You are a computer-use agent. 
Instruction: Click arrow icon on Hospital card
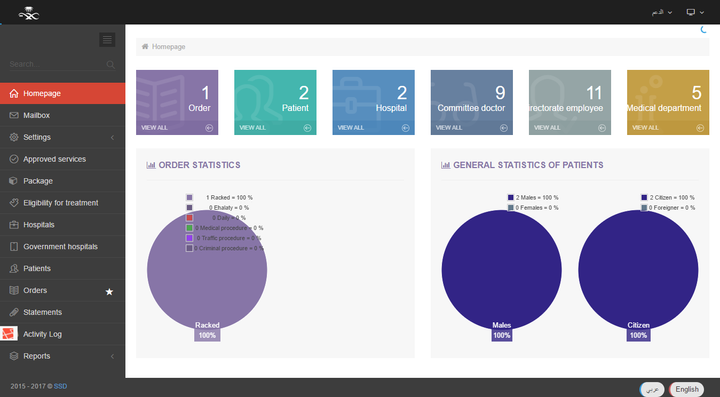pyautogui.click(x=405, y=128)
